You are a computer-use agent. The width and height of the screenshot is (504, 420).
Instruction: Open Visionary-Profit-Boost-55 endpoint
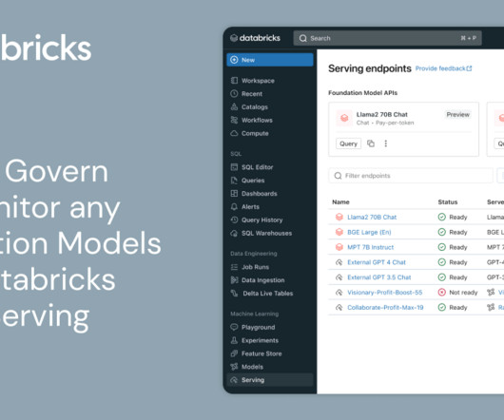(x=385, y=293)
